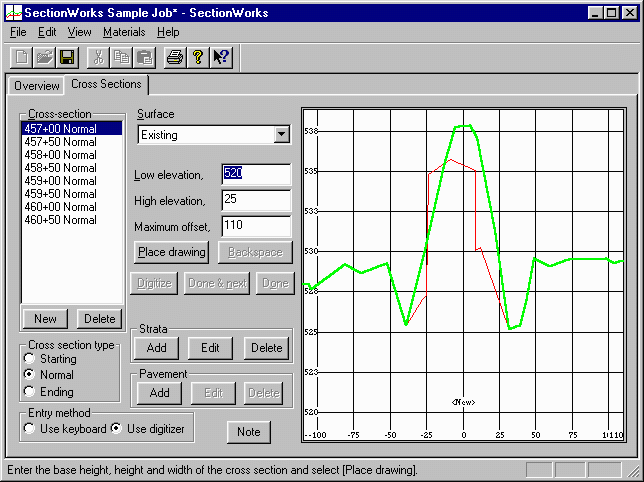Open the Materials menu
This screenshot has width=644, height=482.
tap(124, 32)
